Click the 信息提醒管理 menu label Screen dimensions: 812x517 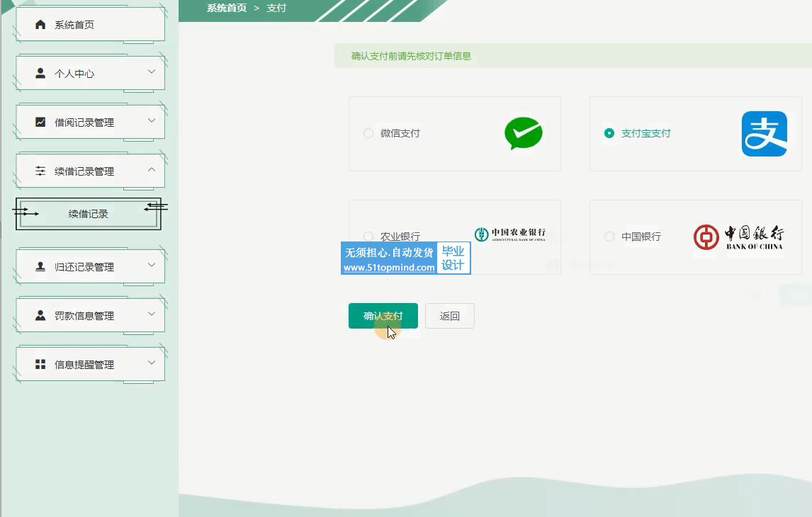click(84, 365)
